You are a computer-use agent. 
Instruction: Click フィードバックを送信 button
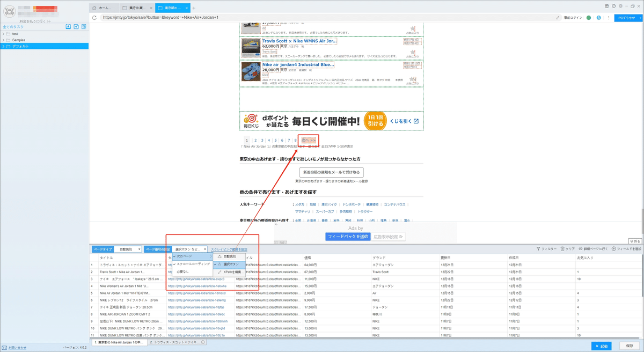(348, 237)
